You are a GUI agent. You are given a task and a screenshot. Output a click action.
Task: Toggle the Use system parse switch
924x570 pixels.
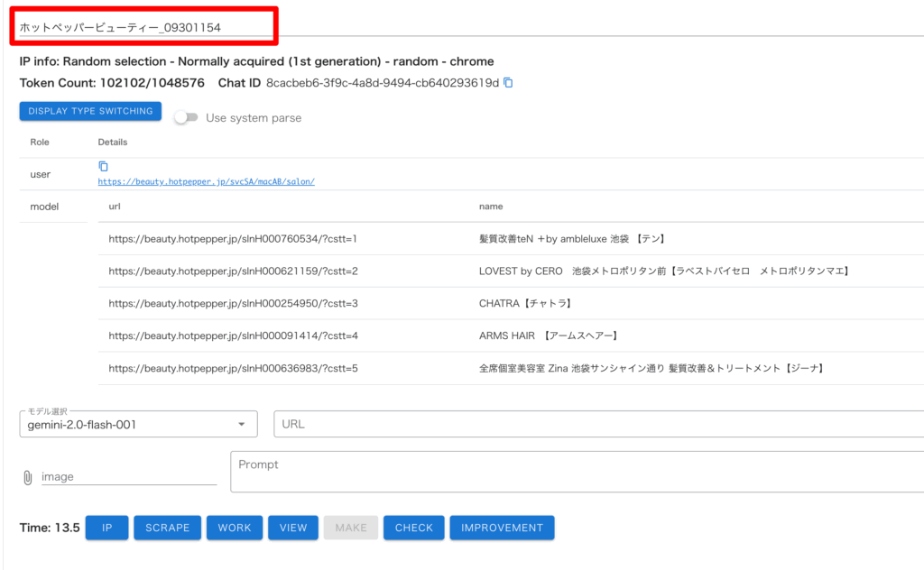186,118
